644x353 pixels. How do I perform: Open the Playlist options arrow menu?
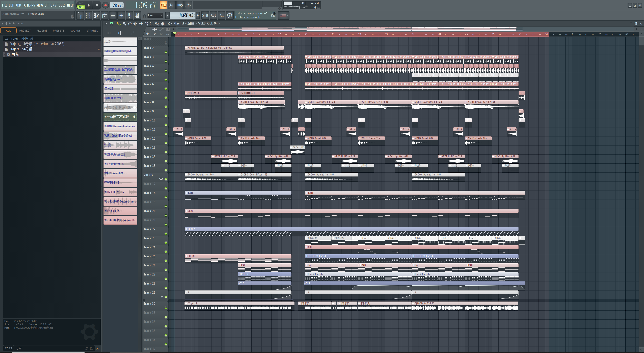(106, 23)
